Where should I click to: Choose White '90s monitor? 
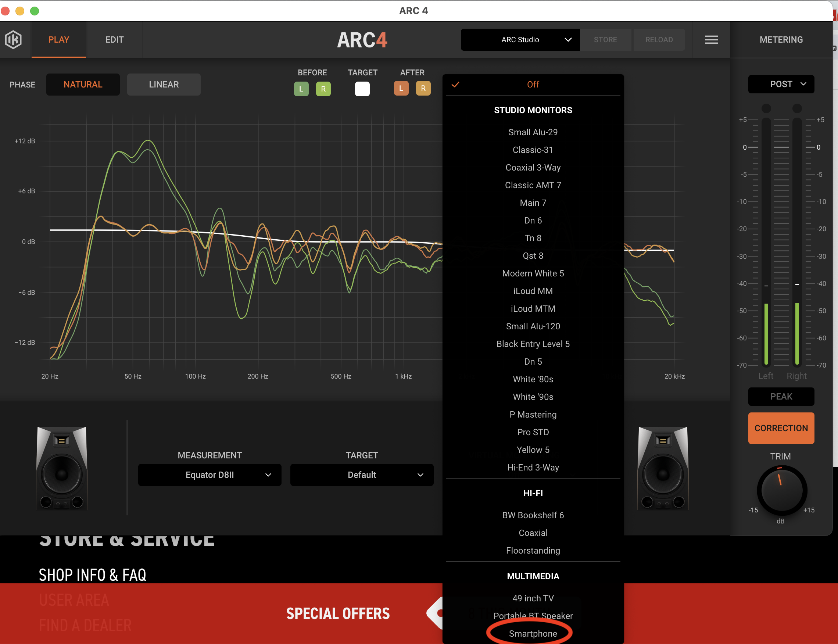point(533,397)
